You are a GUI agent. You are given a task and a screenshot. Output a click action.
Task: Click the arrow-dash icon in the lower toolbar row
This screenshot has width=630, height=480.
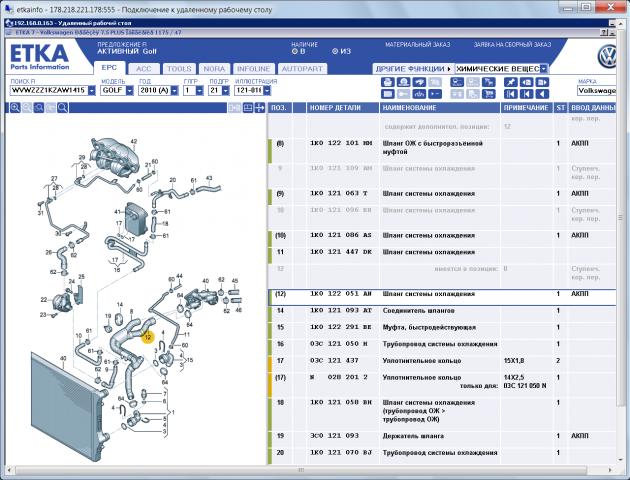(x=435, y=94)
